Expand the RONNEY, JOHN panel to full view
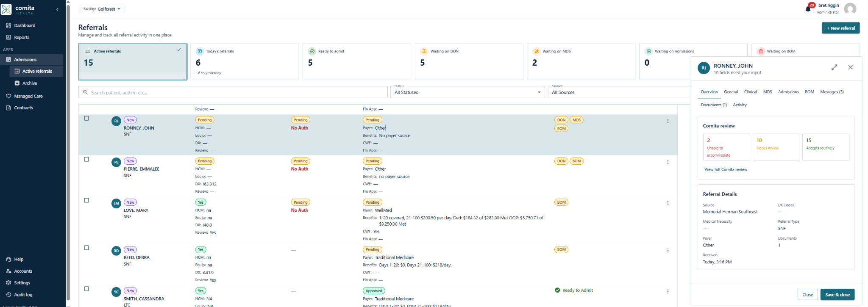The height and width of the screenshot is (307, 868). pos(834,67)
